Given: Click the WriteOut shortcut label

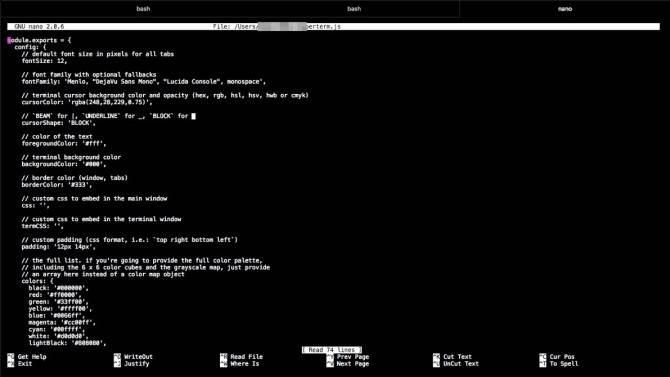Looking at the screenshot, I should pos(138,356).
